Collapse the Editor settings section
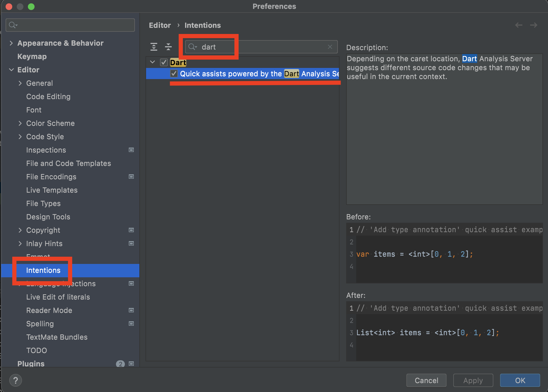548x392 pixels. pyautogui.click(x=11, y=70)
